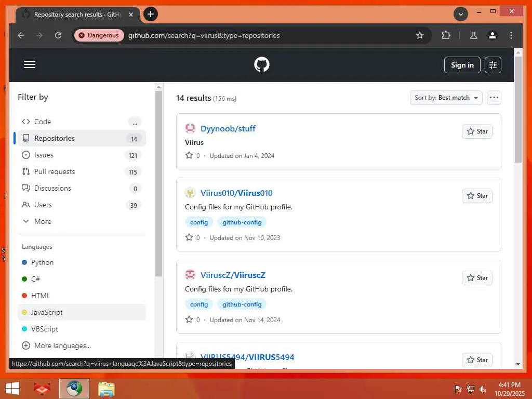The width and height of the screenshot is (532, 399).
Task: Open the Chrome three-dot menu
Action: pos(511,35)
